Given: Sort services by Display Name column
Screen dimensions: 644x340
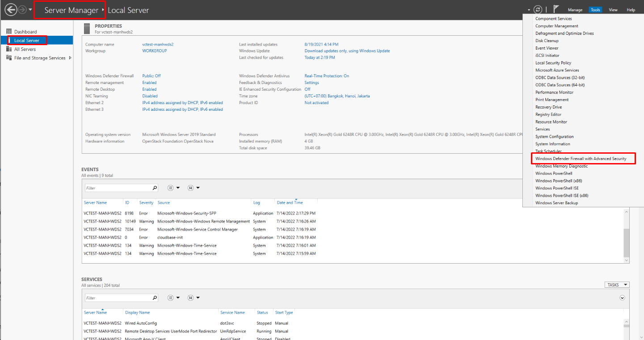Looking at the screenshot, I should click(138, 313).
